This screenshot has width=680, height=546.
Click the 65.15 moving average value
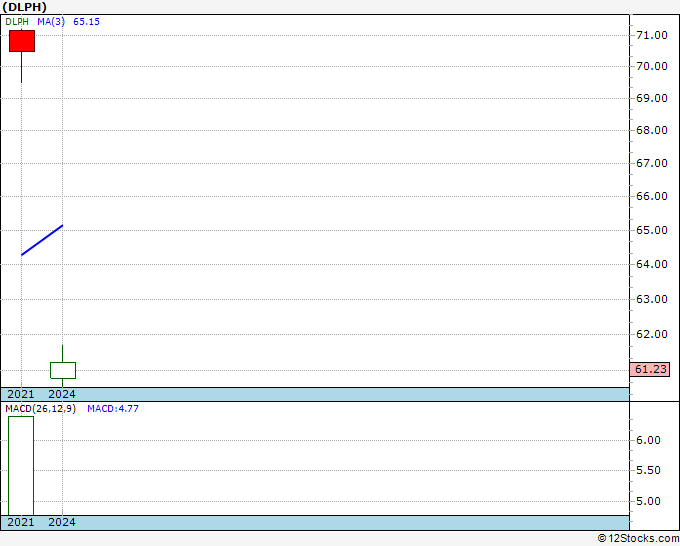pyautogui.click(x=86, y=22)
